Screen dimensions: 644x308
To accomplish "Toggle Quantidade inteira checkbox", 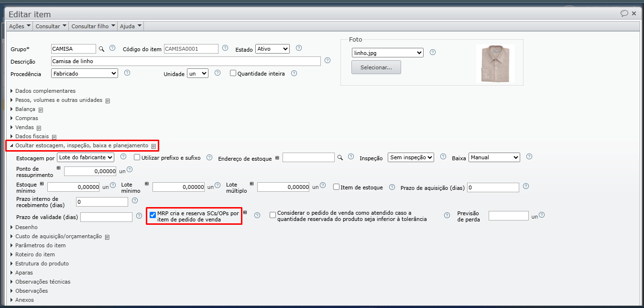I will point(233,73).
